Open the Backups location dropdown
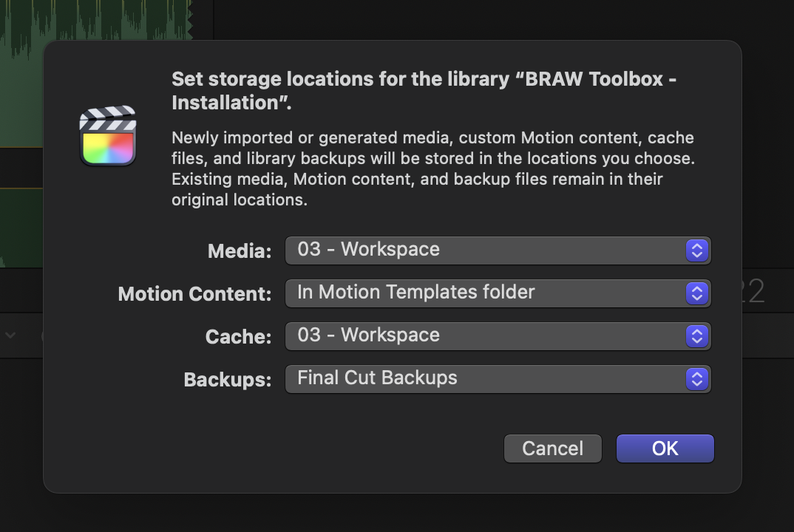Screen dimensions: 794x532 pos(497,379)
